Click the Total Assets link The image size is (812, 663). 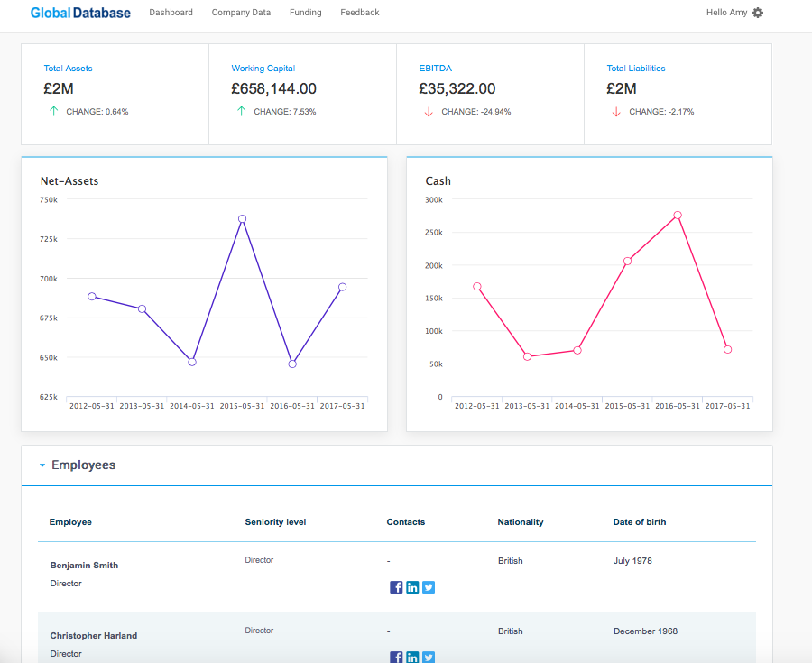(68, 69)
